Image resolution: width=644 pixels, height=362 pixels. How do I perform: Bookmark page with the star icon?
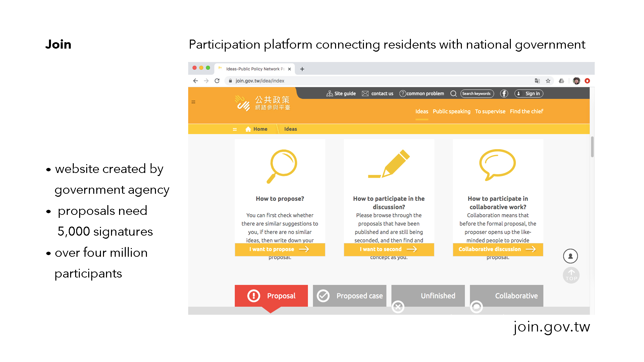pyautogui.click(x=548, y=81)
